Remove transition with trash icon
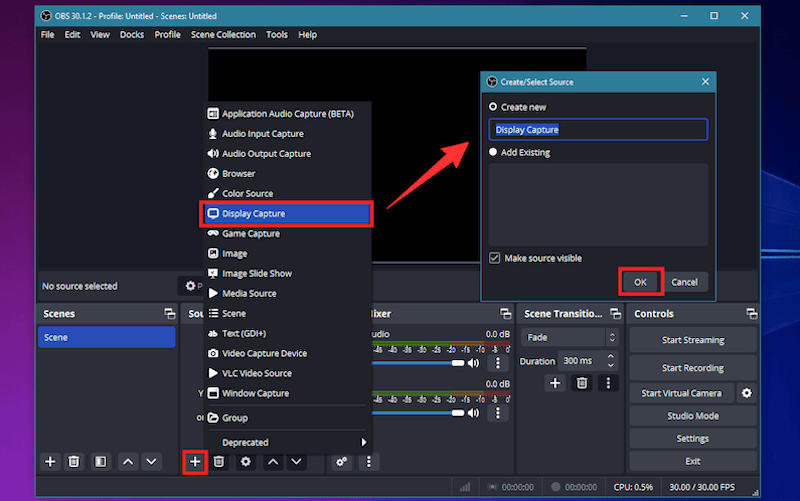This screenshot has height=501, width=800. click(582, 383)
